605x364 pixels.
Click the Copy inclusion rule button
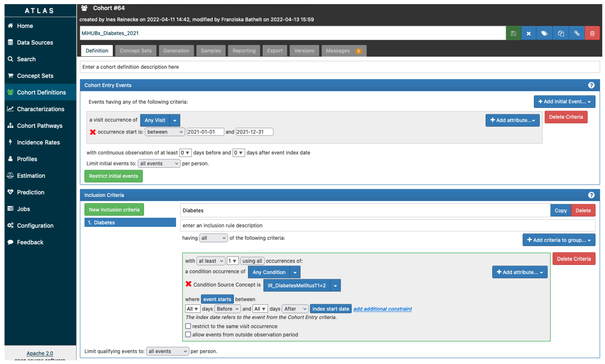(x=561, y=210)
